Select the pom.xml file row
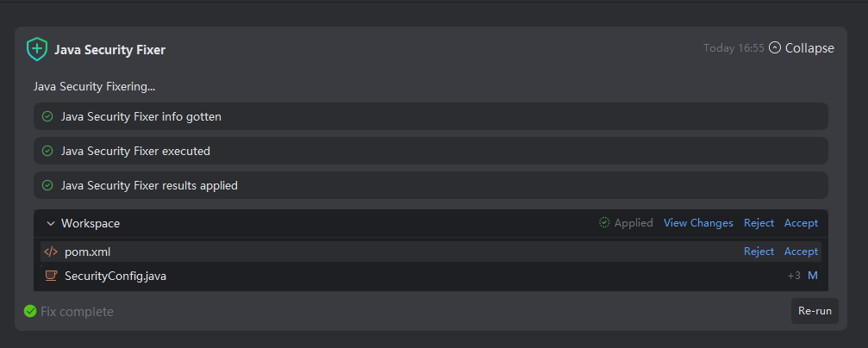The image size is (868, 348). [345, 252]
